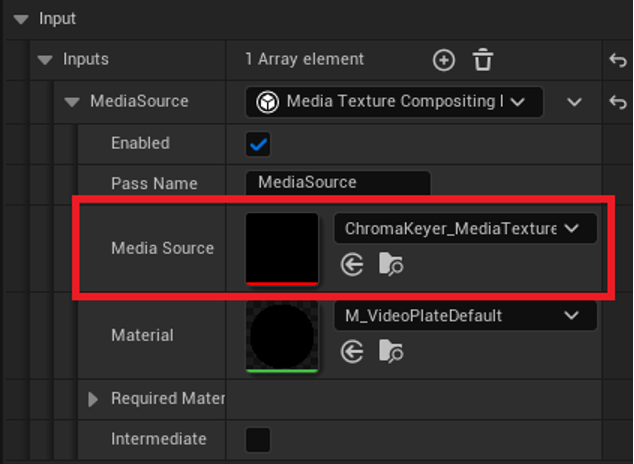Expand the Required Material section
634x464 pixels.
coord(94,399)
